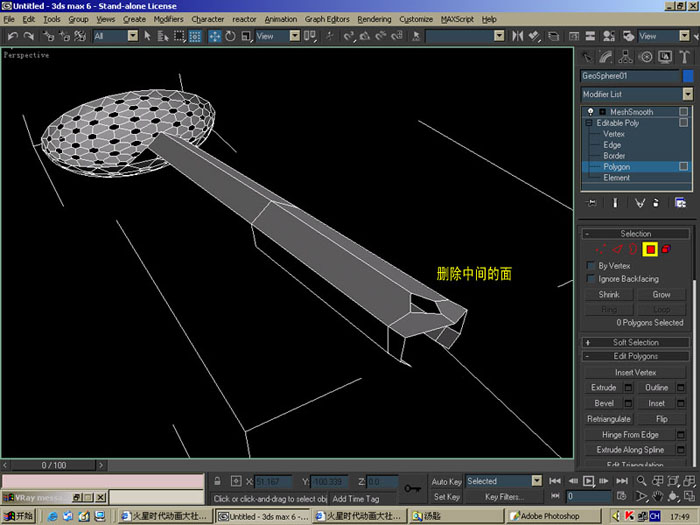Click the Hinge From Edge button

pyautogui.click(x=630, y=434)
